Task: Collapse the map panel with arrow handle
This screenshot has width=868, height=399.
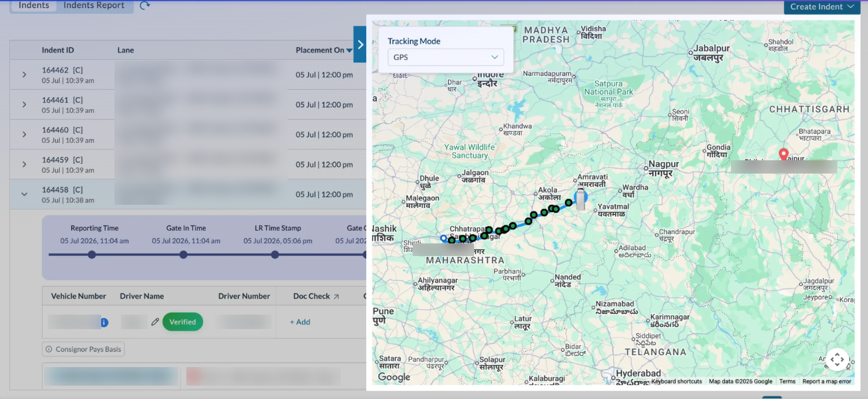Action: point(360,45)
